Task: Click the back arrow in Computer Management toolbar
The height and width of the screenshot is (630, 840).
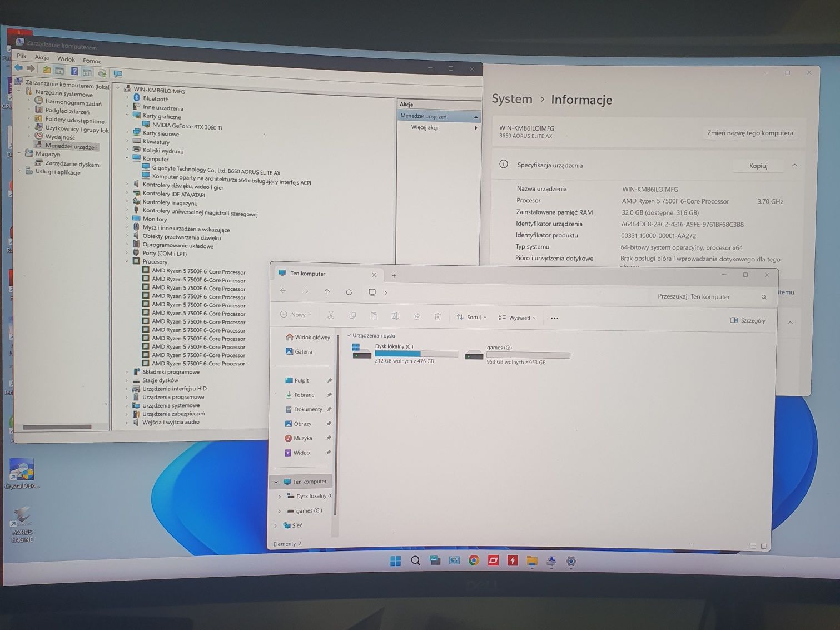Action: tap(18, 68)
